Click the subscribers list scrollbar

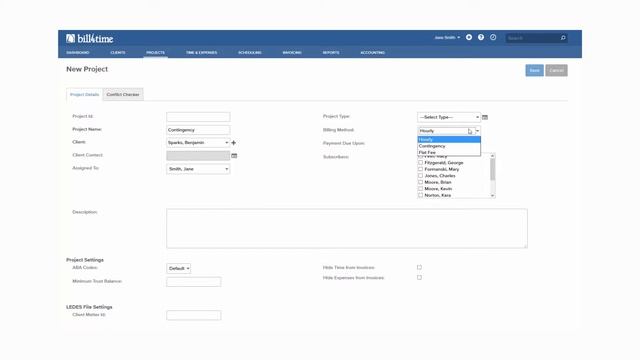[x=493, y=169]
